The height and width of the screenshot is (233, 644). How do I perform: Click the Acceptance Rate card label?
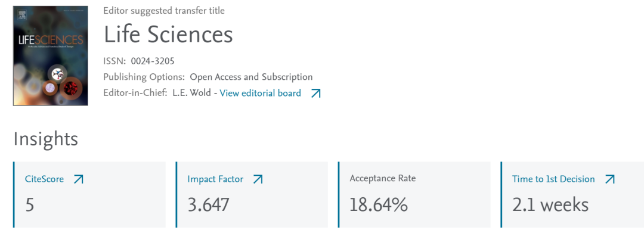click(383, 178)
